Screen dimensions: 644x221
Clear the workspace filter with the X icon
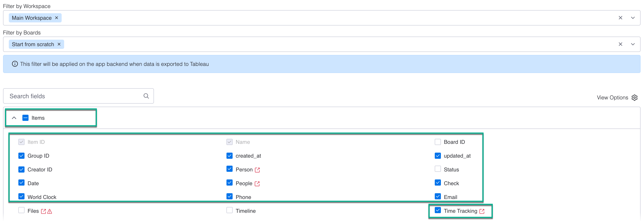[621, 18]
